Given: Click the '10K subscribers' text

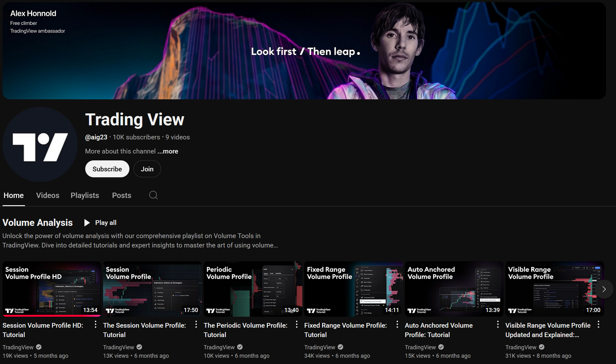Looking at the screenshot, I should coord(136,137).
